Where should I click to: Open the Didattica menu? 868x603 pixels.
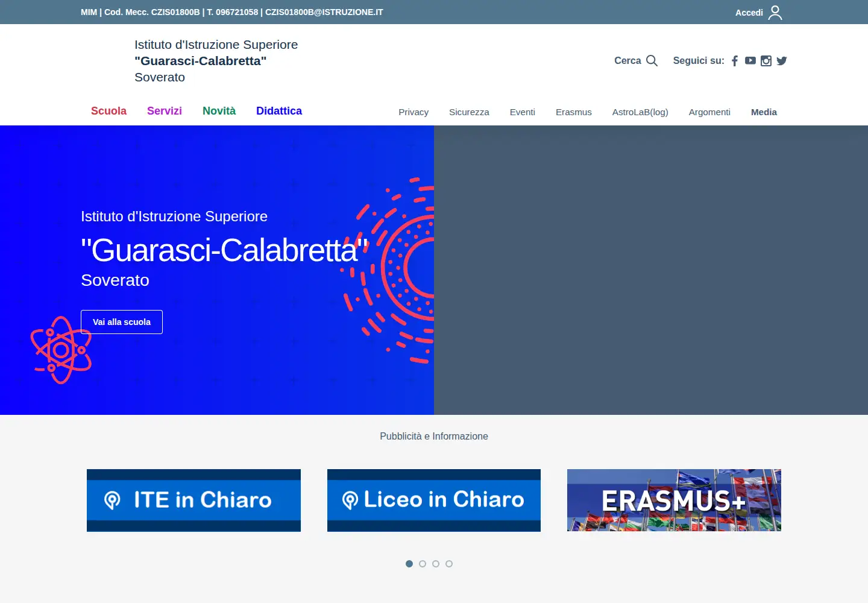click(279, 111)
